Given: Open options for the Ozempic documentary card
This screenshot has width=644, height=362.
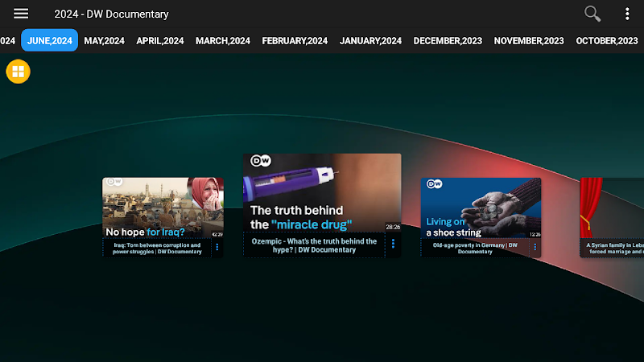Looking at the screenshot, I should click(393, 244).
